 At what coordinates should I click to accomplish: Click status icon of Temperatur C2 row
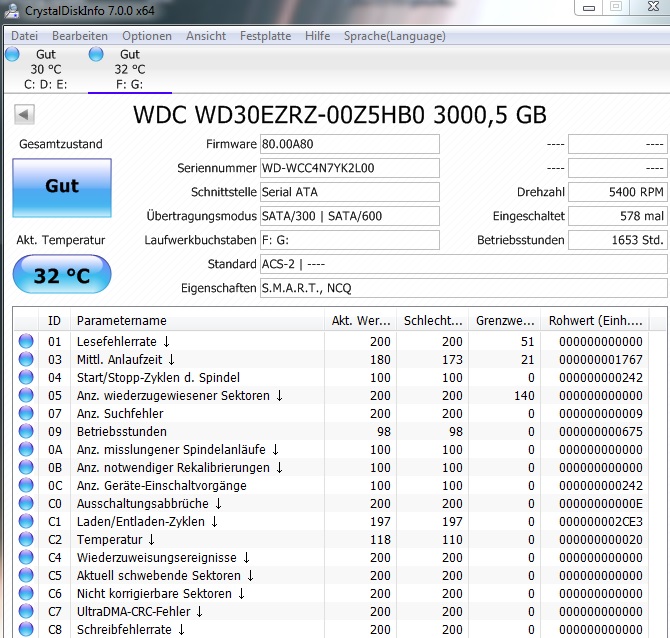click(x=26, y=539)
